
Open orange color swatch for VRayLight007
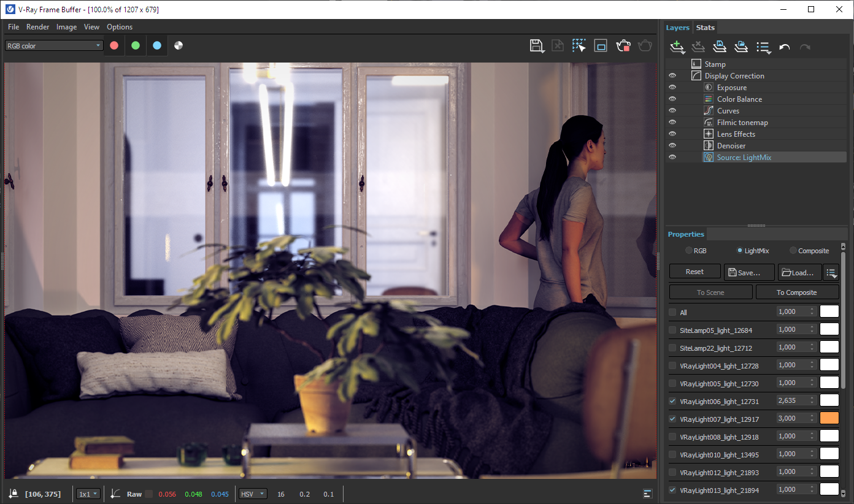point(829,418)
